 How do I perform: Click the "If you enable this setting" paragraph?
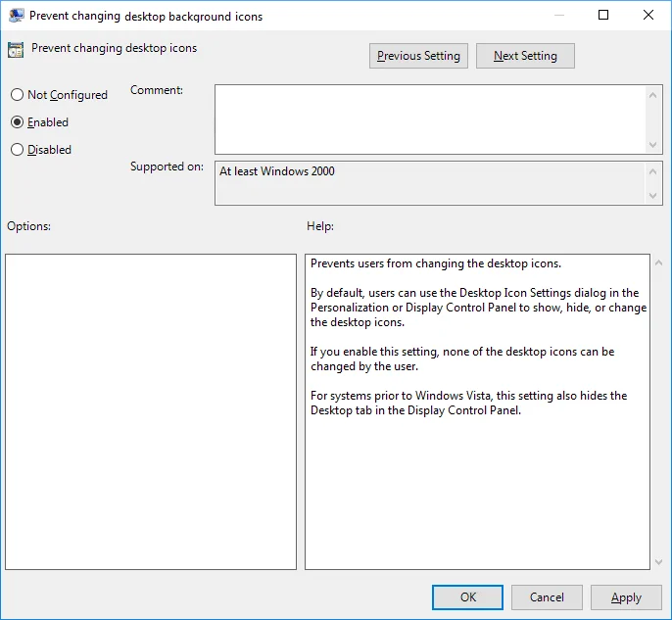point(462,358)
